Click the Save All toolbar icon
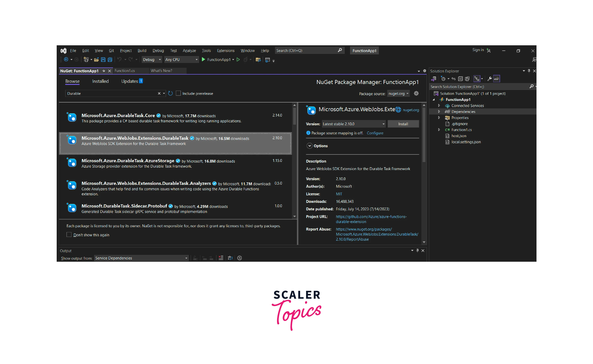The width and height of the screenshot is (593, 364). (x=110, y=60)
